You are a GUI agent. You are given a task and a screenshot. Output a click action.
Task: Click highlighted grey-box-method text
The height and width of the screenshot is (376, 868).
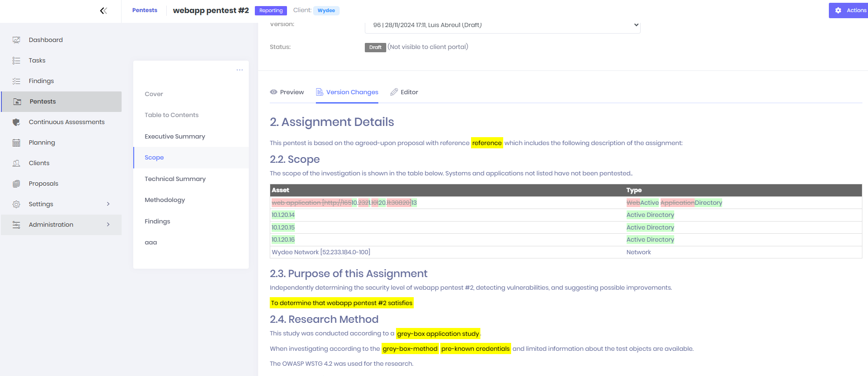410,348
